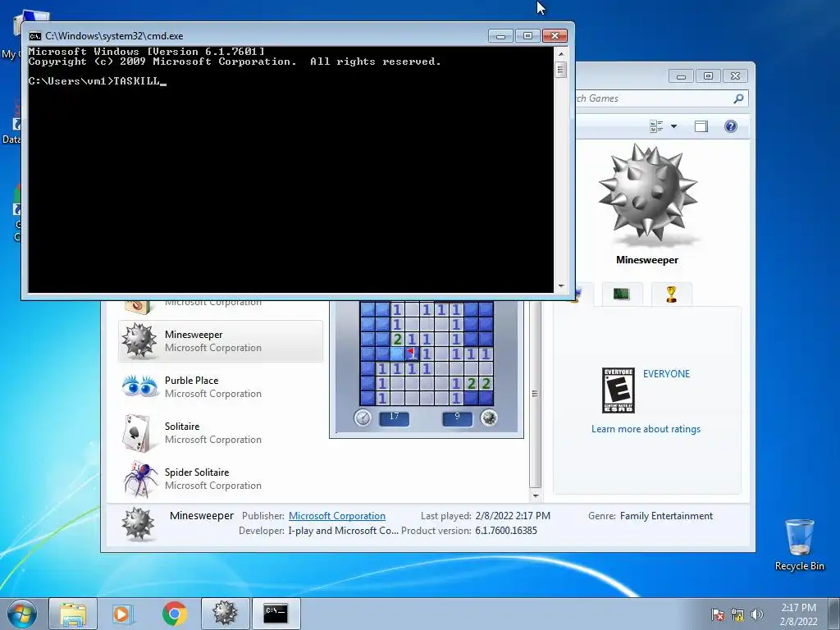Select Purble Place in the Games list
The width and height of the screenshot is (840, 630).
pos(220,387)
